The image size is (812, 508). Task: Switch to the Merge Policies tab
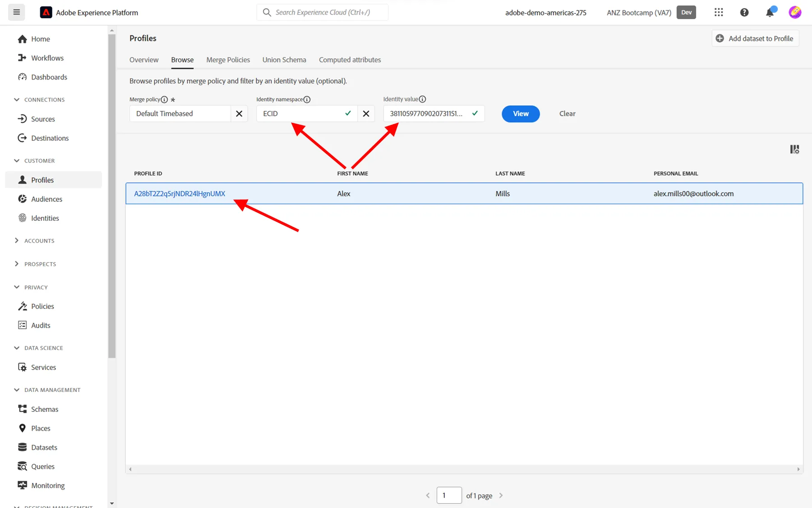tap(228, 60)
